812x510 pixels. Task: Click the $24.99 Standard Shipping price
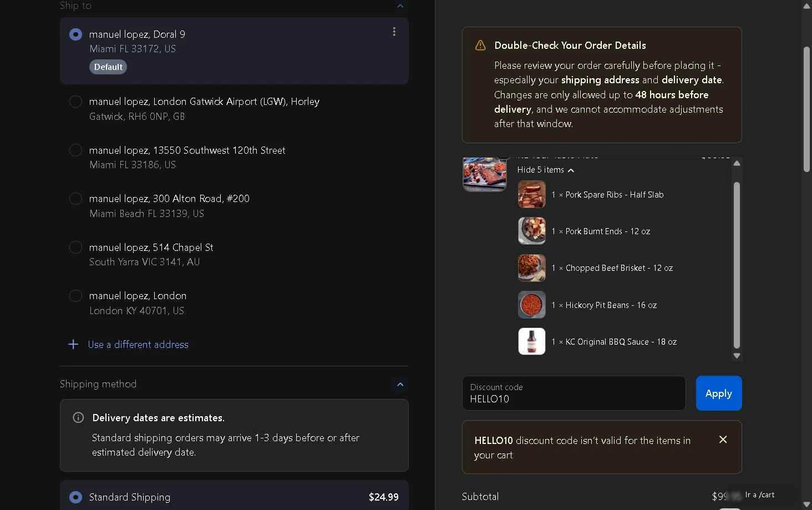click(383, 497)
